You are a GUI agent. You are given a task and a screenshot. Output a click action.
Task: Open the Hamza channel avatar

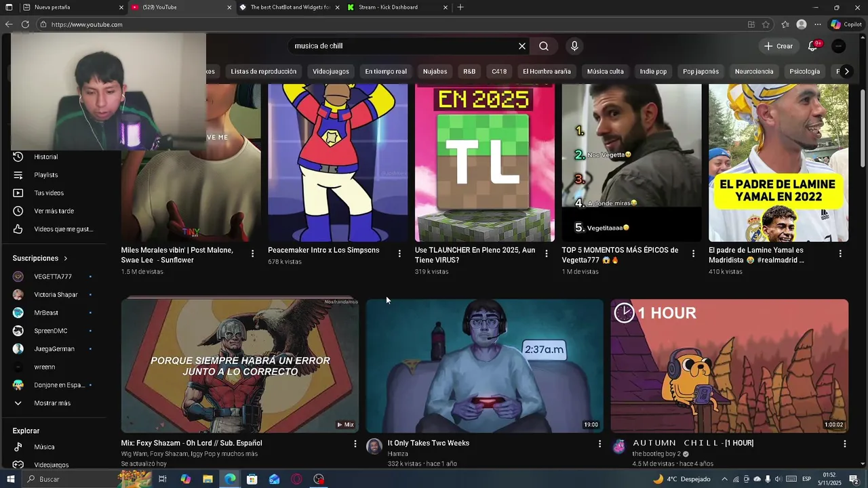click(374, 446)
